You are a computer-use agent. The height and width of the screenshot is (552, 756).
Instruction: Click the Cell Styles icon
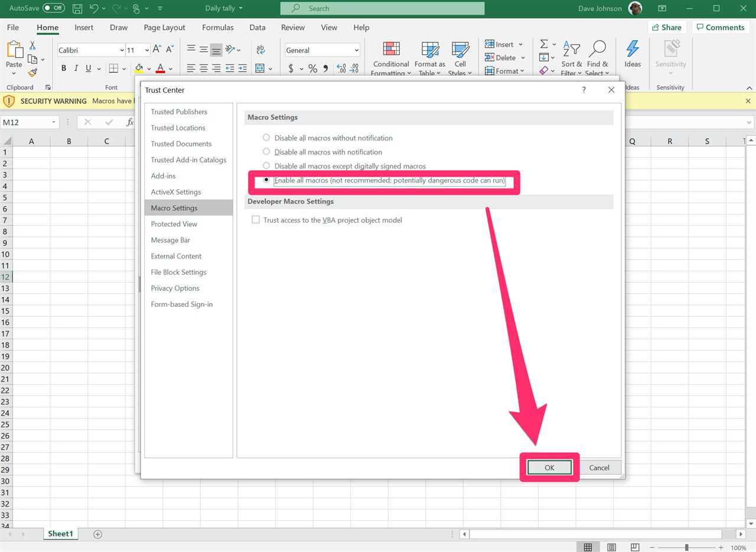[x=460, y=57]
